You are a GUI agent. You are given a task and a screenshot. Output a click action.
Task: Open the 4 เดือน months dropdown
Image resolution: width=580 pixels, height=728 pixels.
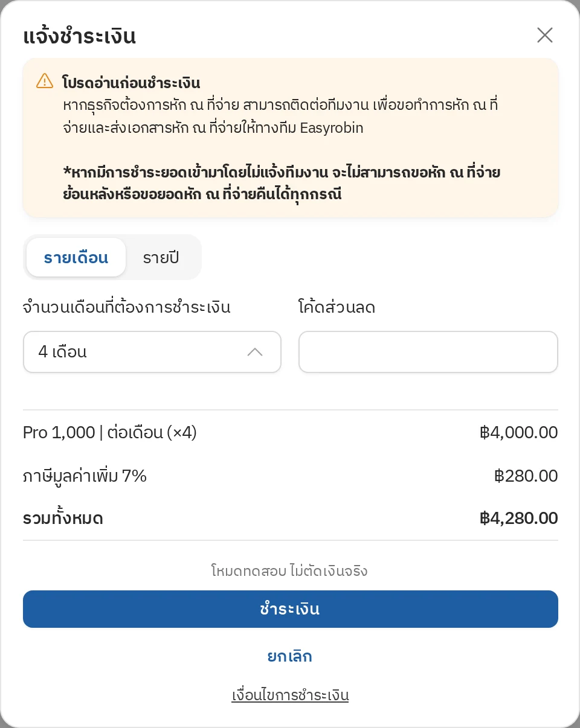pos(152,352)
